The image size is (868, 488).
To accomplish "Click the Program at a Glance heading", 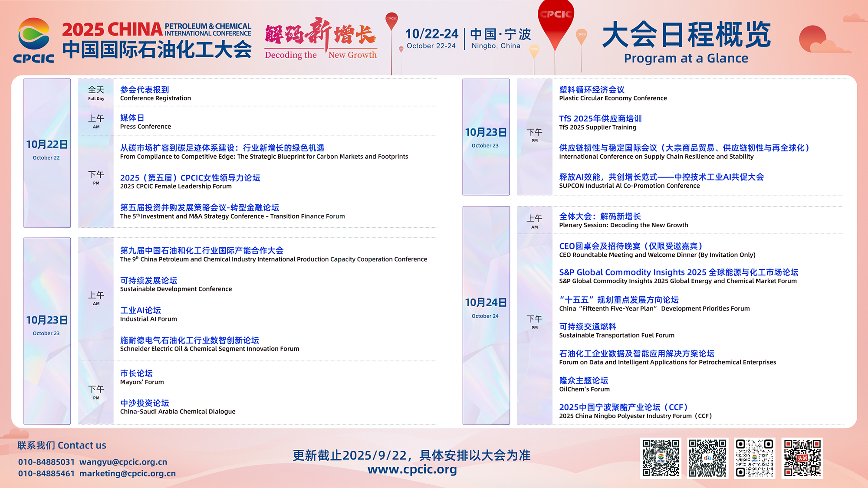I will [686, 58].
